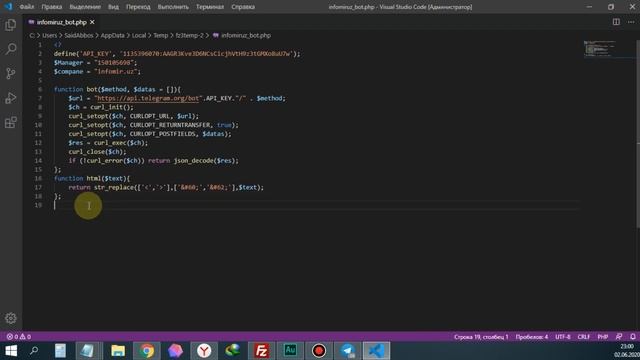Open the pink hexagon app in taskbar
This screenshot has width=640, height=360.
(x=176, y=351)
